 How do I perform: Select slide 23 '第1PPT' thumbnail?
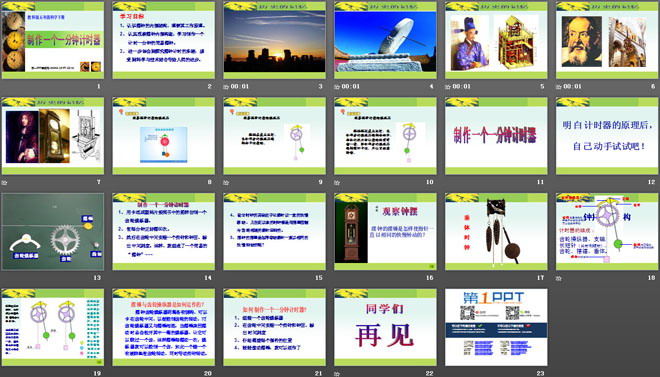(496, 327)
